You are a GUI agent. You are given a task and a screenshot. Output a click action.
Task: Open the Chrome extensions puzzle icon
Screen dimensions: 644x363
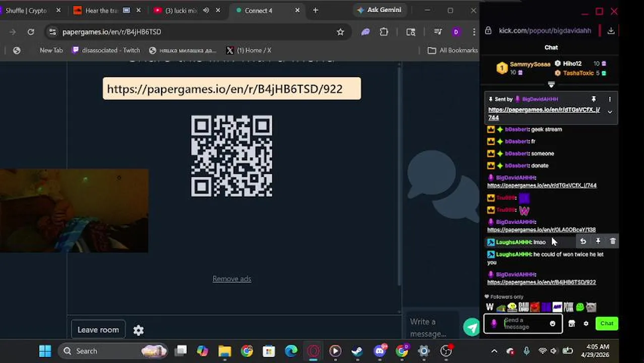pyautogui.click(x=384, y=32)
